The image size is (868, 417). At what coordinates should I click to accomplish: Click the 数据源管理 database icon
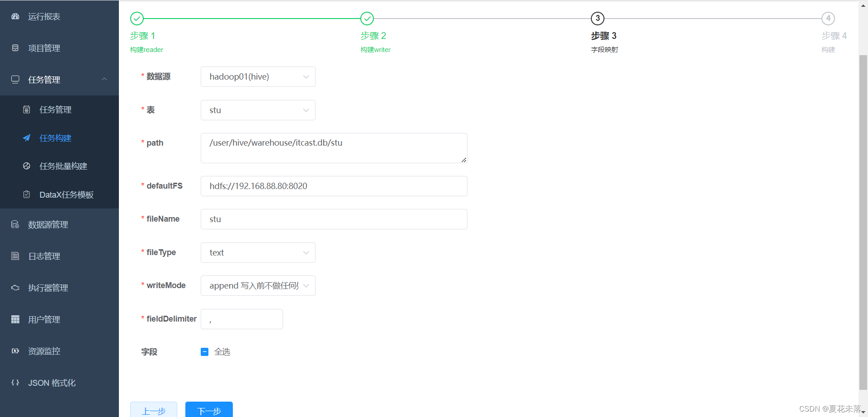pos(15,224)
